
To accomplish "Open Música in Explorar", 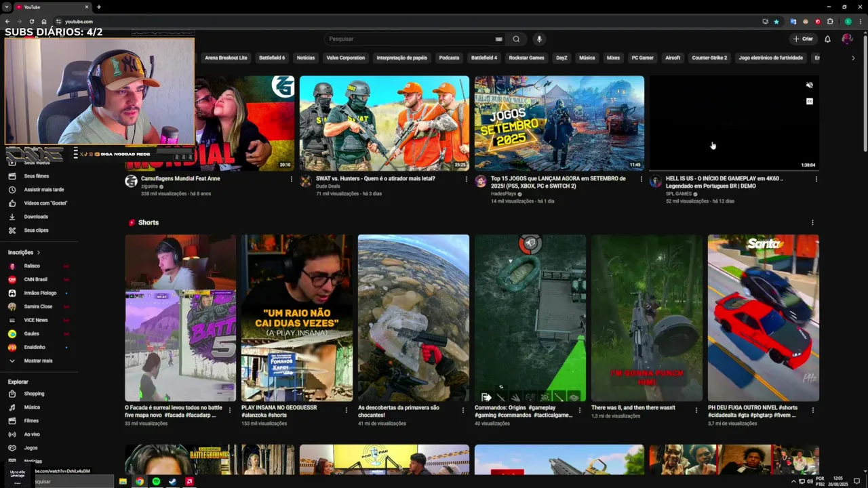I will [32, 407].
